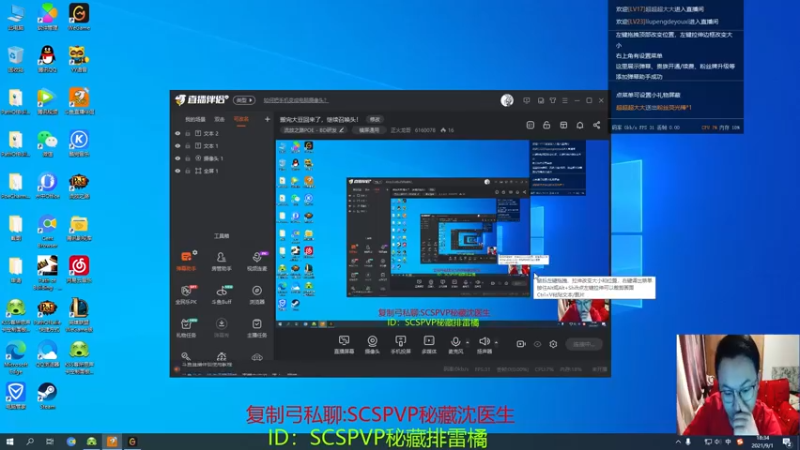
Task: Open WeGame desktop shortcut
Action: [x=79, y=17]
